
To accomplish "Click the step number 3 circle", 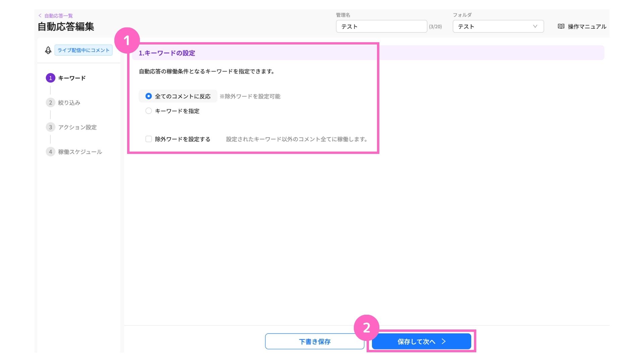I will pyautogui.click(x=50, y=127).
